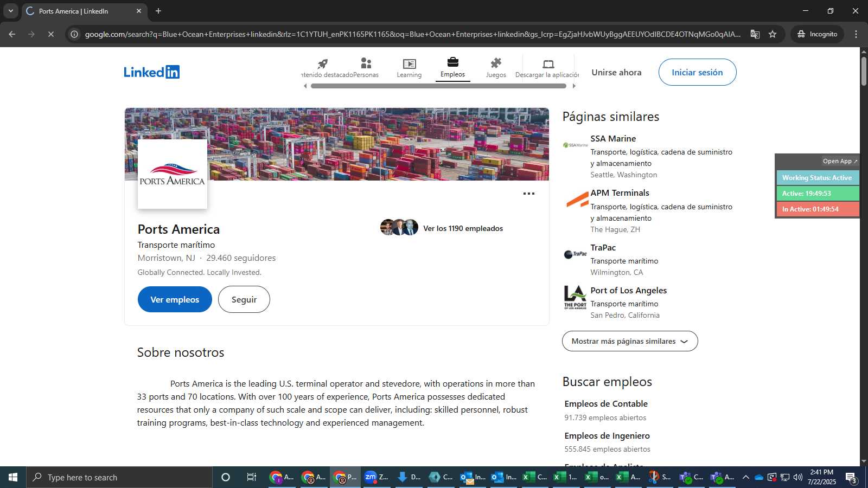Click the Ports America company logo
Screen dimensions: 868x488
coord(173,174)
